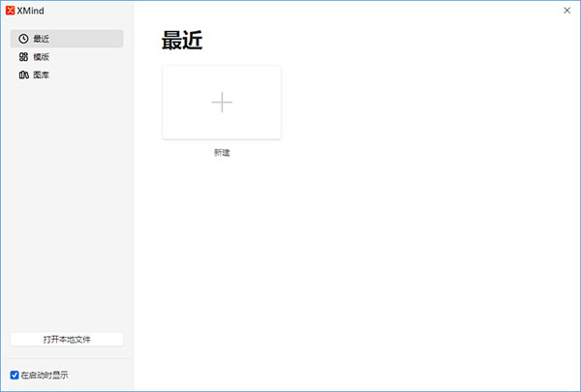Screen dimensions: 581x392
Task: Click the plus icon to create new map
Action: click(x=222, y=102)
